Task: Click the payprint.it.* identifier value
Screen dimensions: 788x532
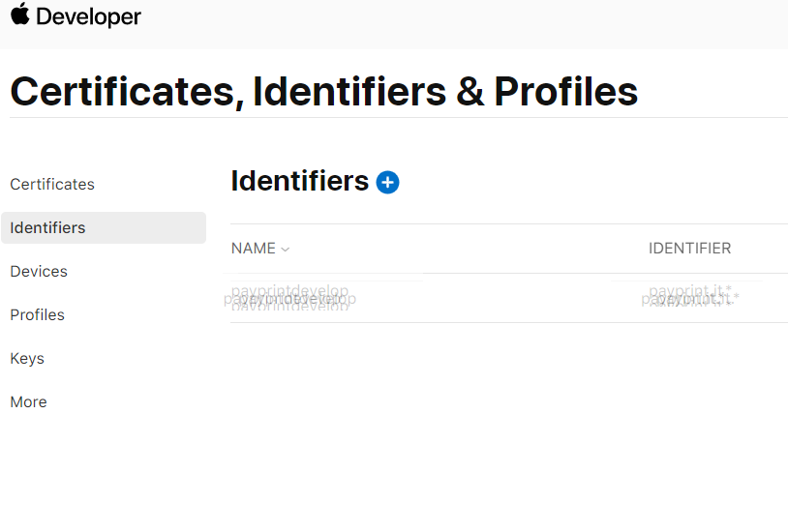Action: point(689,299)
